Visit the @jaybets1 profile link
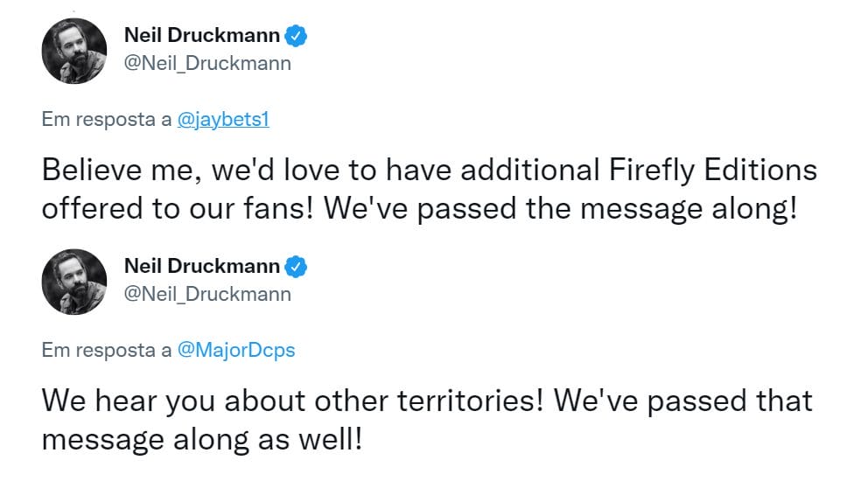 (x=223, y=120)
